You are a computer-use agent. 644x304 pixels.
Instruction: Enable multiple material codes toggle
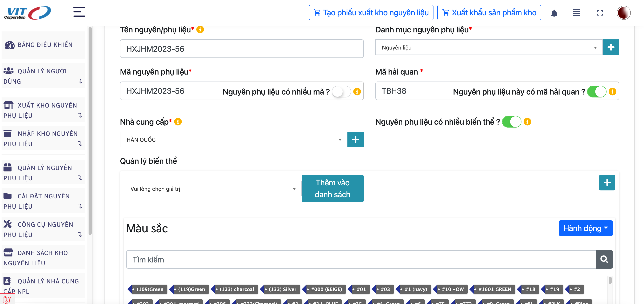pos(341,92)
